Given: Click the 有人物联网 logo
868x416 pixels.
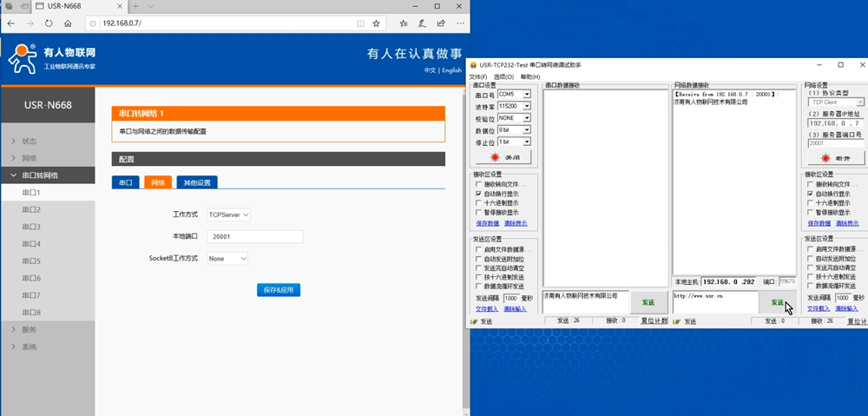Looking at the screenshot, I should (x=51, y=59).
